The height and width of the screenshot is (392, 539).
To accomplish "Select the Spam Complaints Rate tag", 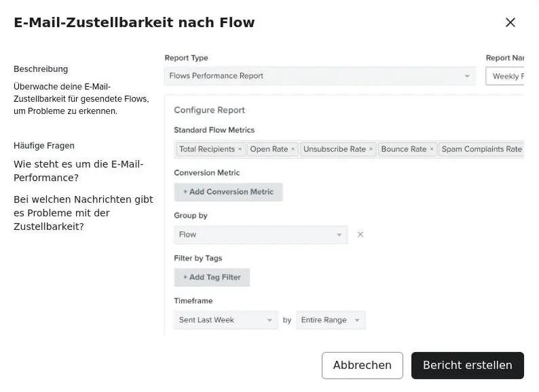I will click(x=481, y=149).
